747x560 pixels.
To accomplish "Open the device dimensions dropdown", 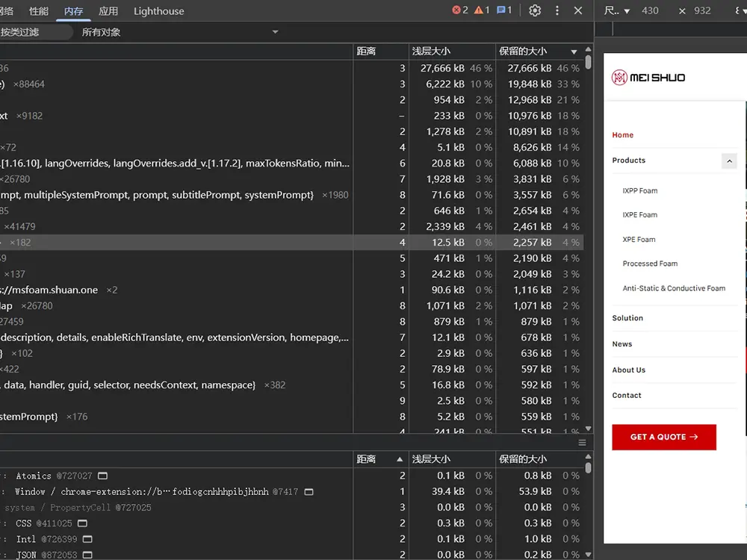I will point(617,10).
